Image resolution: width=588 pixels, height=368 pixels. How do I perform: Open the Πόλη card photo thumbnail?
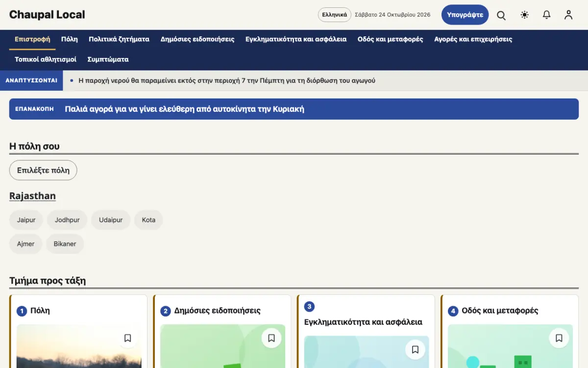click(x=79, y=346)
